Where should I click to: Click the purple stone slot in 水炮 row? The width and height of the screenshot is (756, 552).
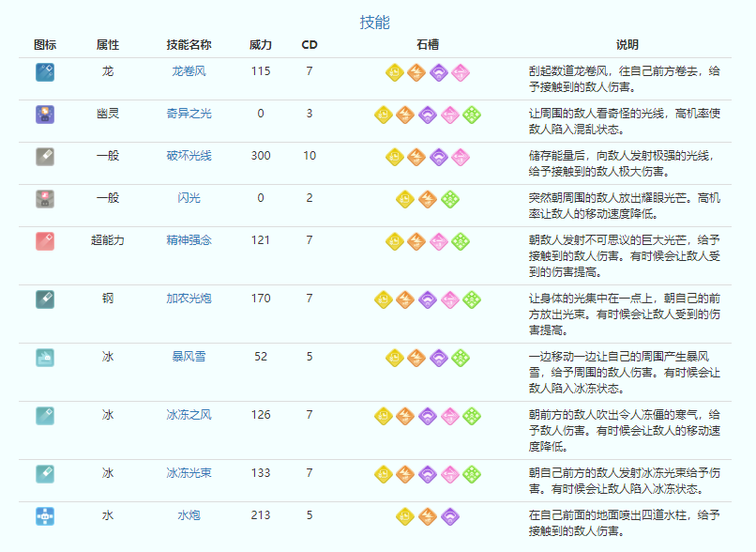[x=450, y=515]
